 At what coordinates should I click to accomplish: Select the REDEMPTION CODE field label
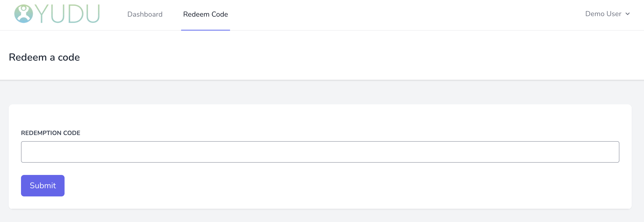click(x=50, y=133)
